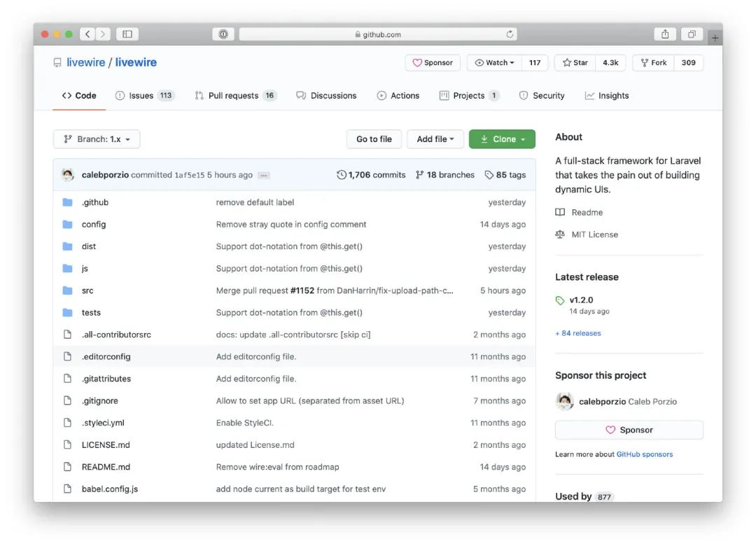Toggle the Safari sidebar button
This screenshot has width=756, height=546.
tap(127, 34)
